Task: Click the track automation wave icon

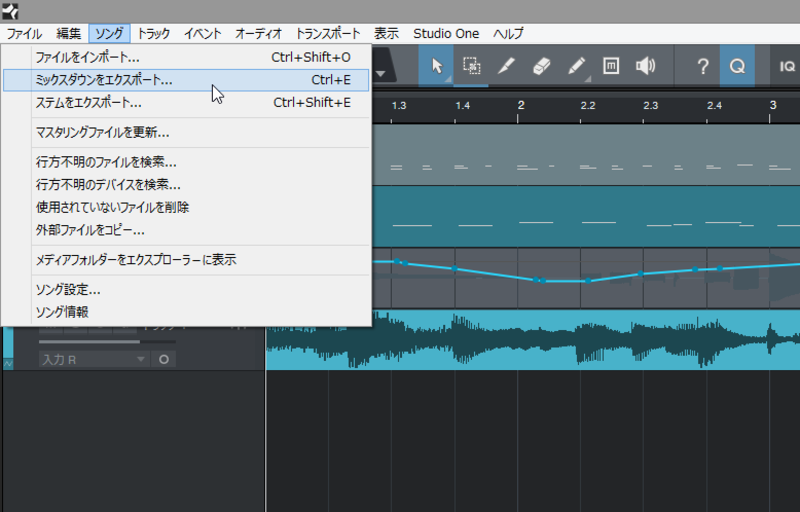Action: tap(8, 364)
